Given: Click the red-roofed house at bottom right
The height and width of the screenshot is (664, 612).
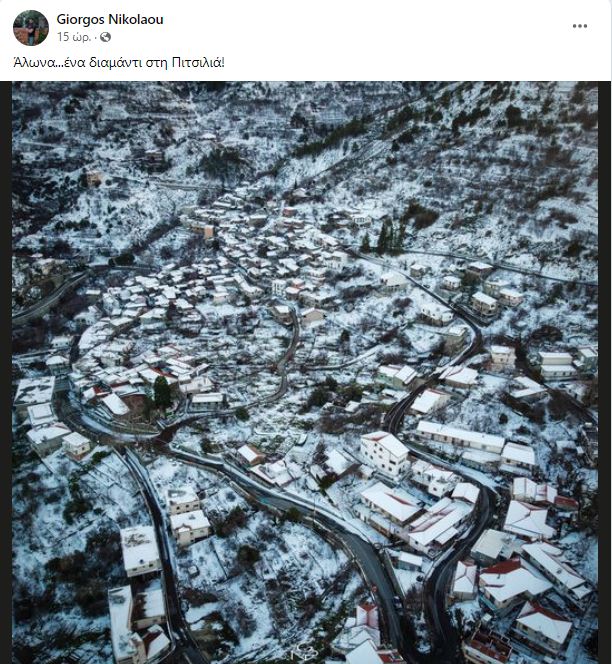Looking at the screenshot, I should pyautogui.click(x=543, y=623).
